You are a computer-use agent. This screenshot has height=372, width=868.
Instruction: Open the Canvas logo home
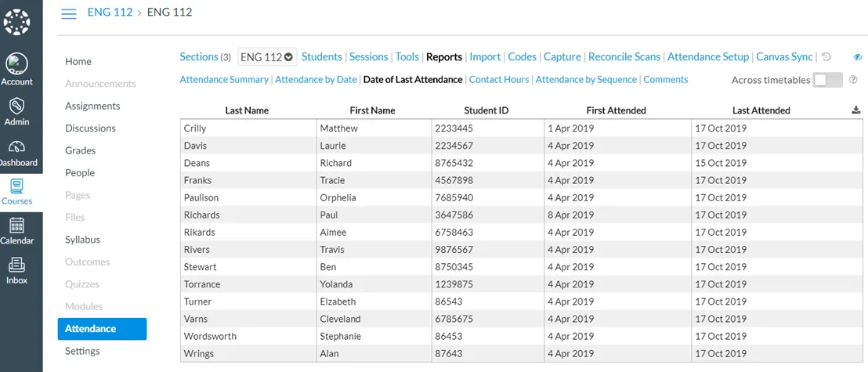[16, 22]
